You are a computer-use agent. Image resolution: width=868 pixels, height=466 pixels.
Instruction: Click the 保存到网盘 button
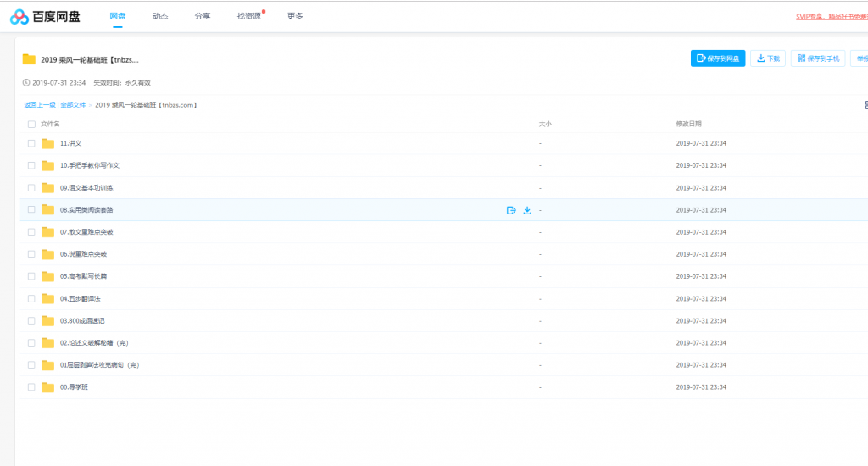(718, 58)
